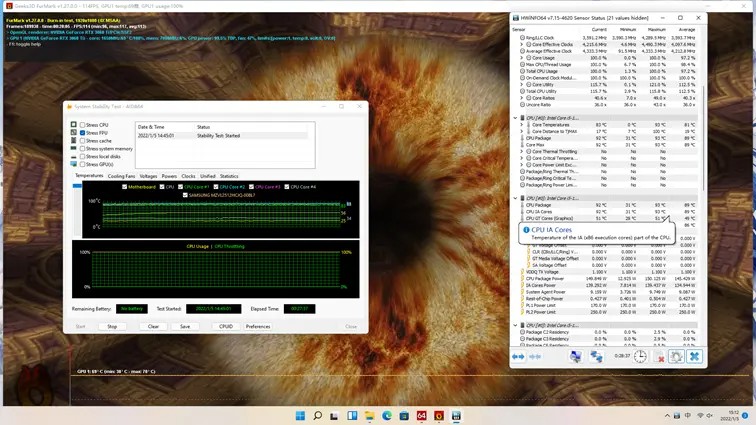Save the stability test results
The width and height of the screenshot is (756, 425).
click(185, 327)
